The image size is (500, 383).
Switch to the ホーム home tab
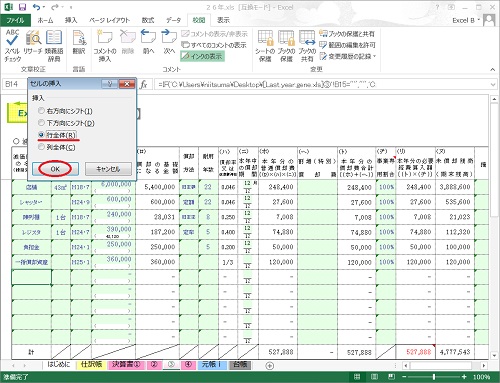click(x=45, y=20)
